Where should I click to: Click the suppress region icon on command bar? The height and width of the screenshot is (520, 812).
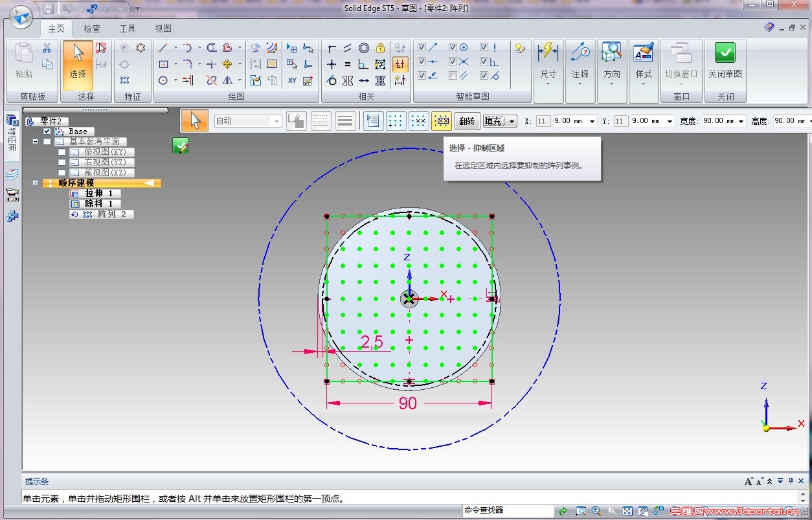[442, 121]
